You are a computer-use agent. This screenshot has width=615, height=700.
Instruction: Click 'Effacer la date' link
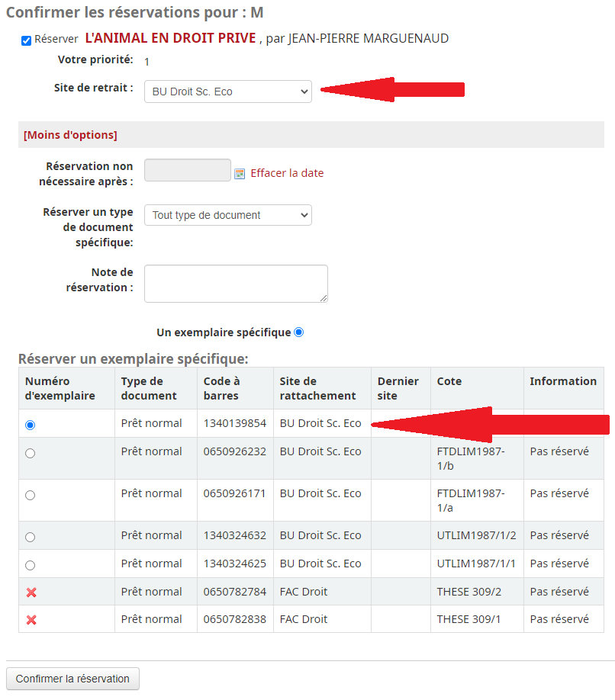click(287, 173)
